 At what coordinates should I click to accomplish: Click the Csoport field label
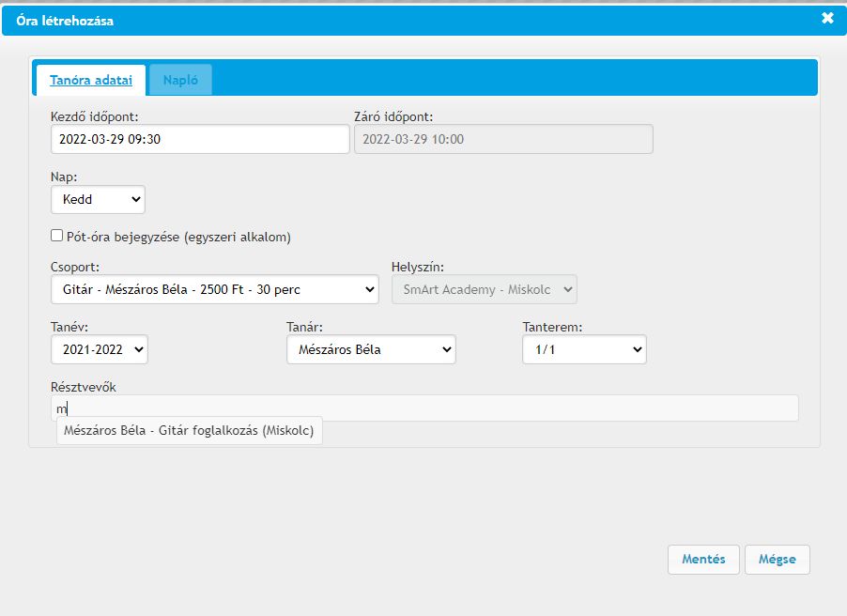pyautogui.click(x=75, y=267)
